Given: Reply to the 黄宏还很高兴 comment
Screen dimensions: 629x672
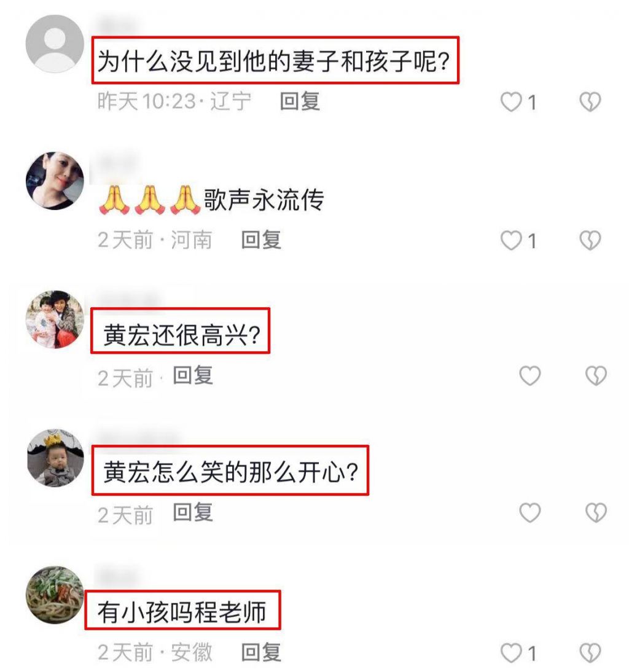Looking at the screenshot, I should coord(193,375).
